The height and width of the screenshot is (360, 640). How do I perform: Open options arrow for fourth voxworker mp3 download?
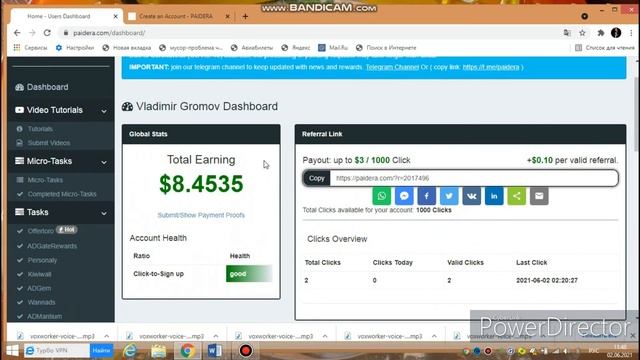(434, 336)
